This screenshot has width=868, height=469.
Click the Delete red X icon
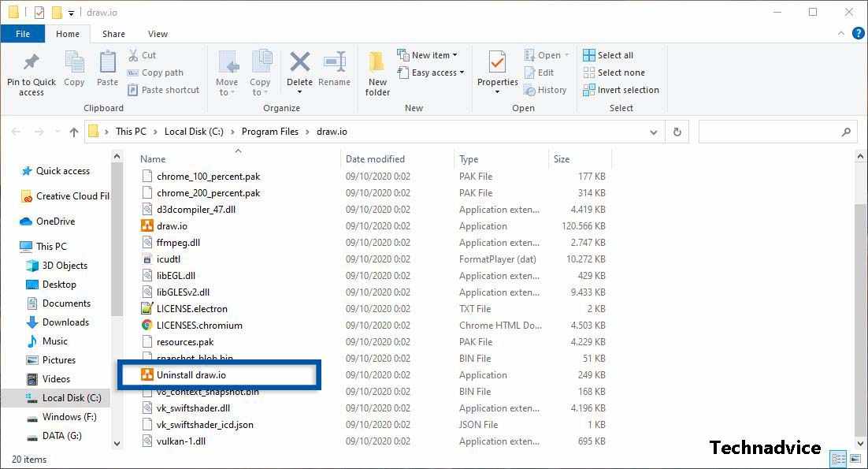[x=299, y=61]
